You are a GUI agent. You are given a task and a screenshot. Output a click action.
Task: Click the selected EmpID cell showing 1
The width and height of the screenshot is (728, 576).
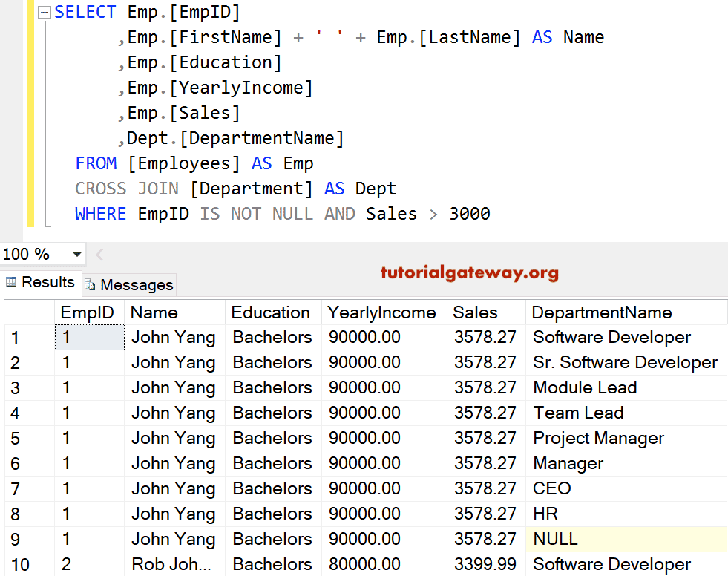pyautogui.click(x=88, y=336)
